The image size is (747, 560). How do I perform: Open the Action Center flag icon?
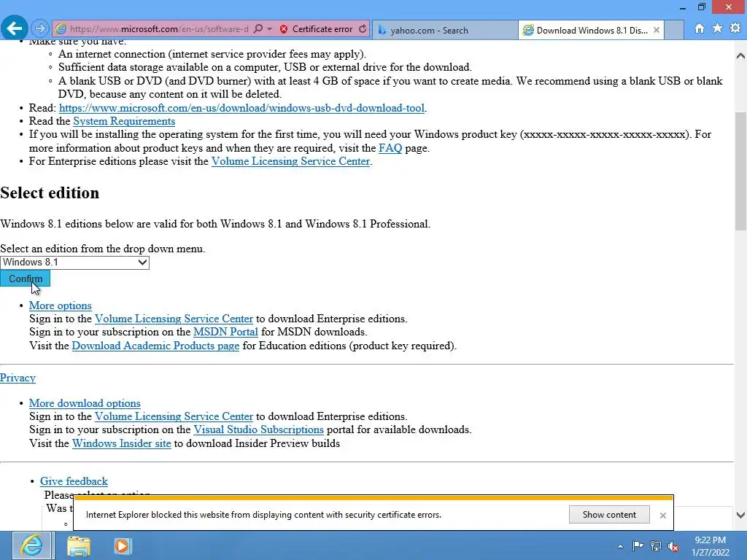pyautogui.click(x=638, y=545)
